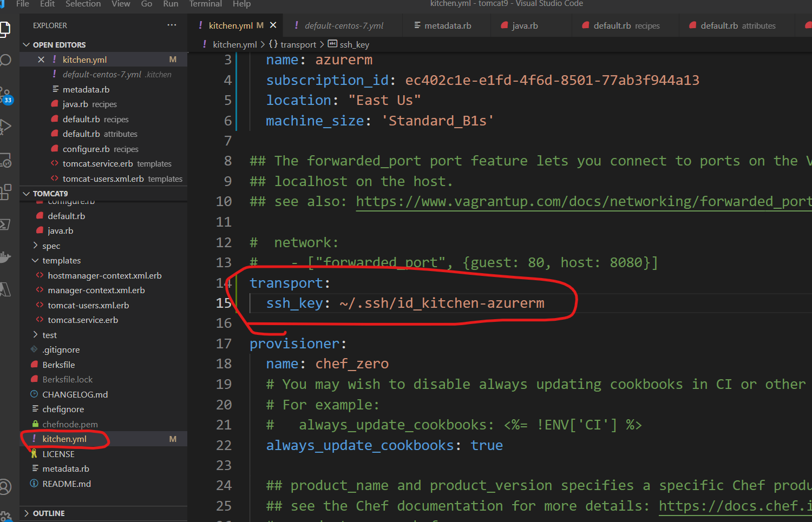The width and height of the screenshot is (812, 522).
Task: Open the Berksfile.lock file
Action: [68, 380]
